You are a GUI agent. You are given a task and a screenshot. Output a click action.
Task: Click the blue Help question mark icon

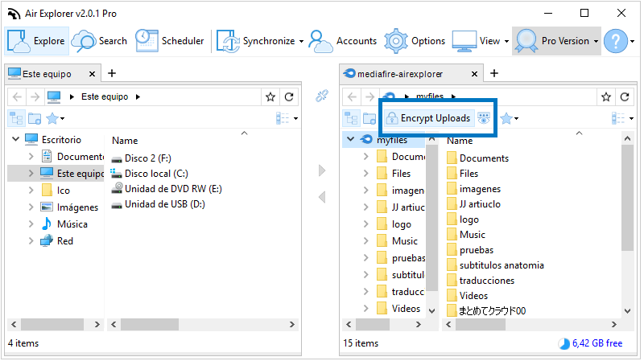pyautogui.click(x=616, y=41)
